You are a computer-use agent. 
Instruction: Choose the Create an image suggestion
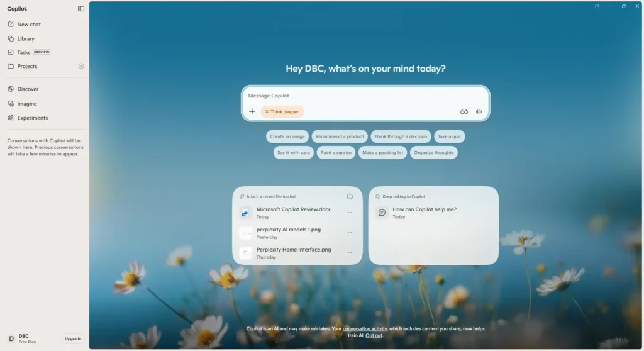(287, 136)
